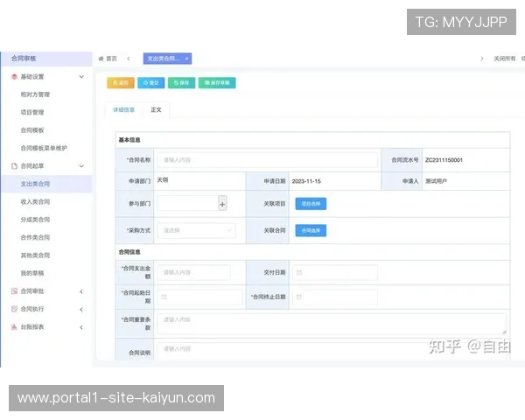
Task: Click the 合同起草 document icon
Action: tap(14, 166)
